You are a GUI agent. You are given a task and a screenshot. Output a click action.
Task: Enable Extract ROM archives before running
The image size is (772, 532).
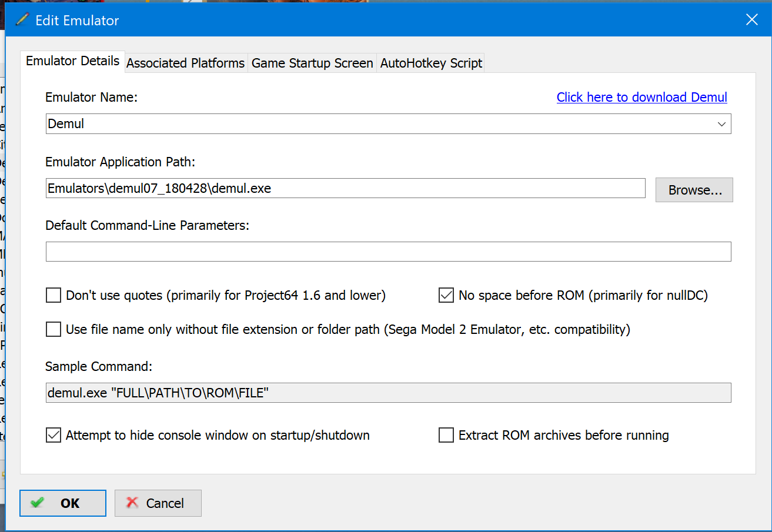point(446,436)
